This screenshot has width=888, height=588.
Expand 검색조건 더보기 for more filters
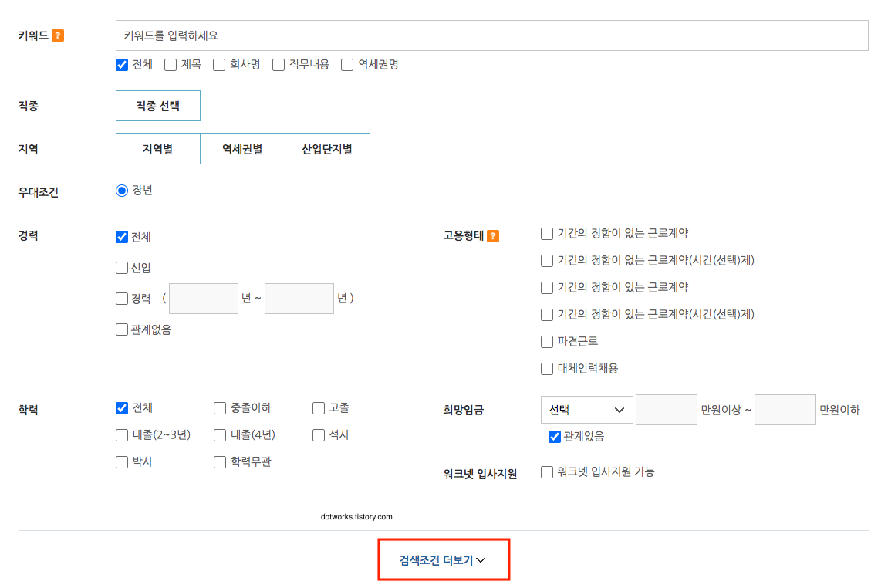(x=444, y=560)
